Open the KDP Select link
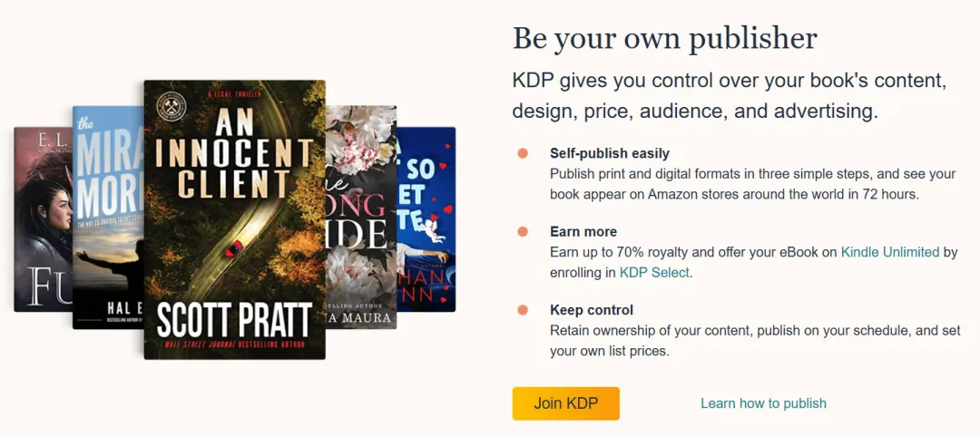Viewport: 980px width, 436px height. pos(654,272)
